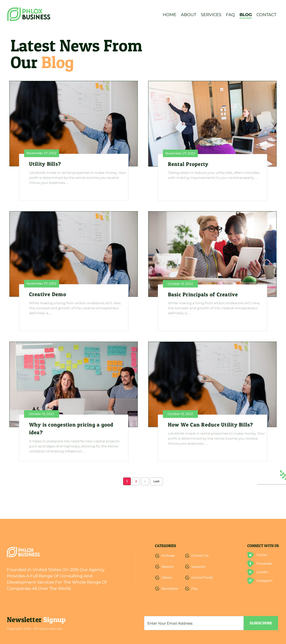Go to pagination page 2
The height and width of the screenshot is (644, 286).
(136, 481)
